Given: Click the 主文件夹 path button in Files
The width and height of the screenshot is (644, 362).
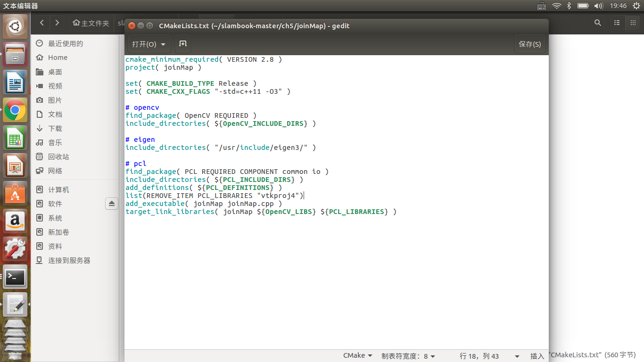Looking at the screenshot, I should point(91,23).
